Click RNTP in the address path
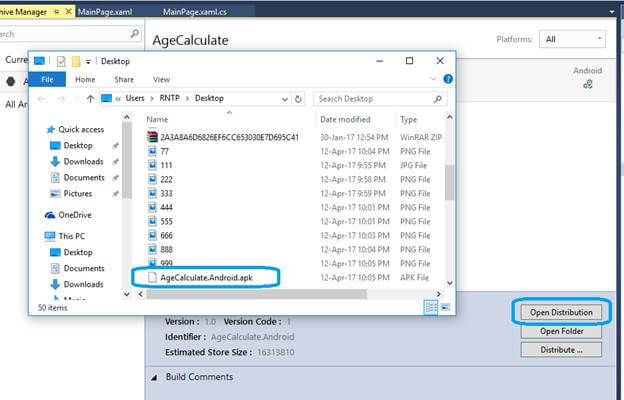624x400 pixels. click(170, 98)
